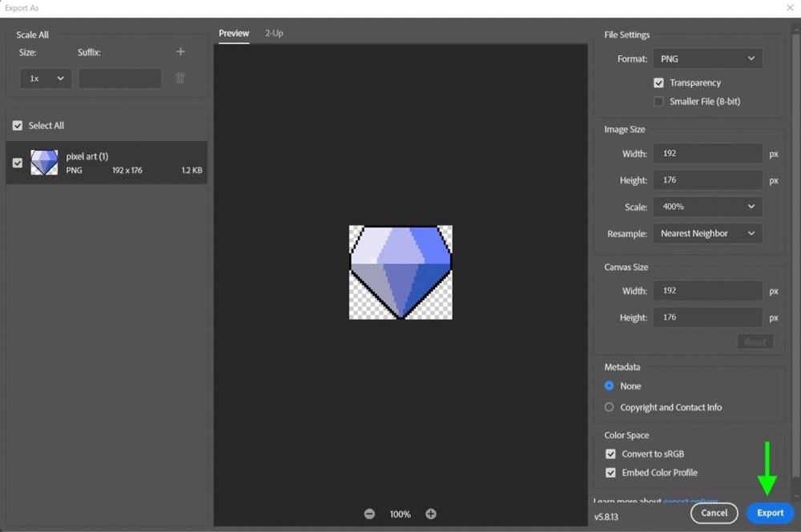This screenshot has width=801, height=532.
Task: Zoom out using the minus icon below preview
Action: point(369,514)
